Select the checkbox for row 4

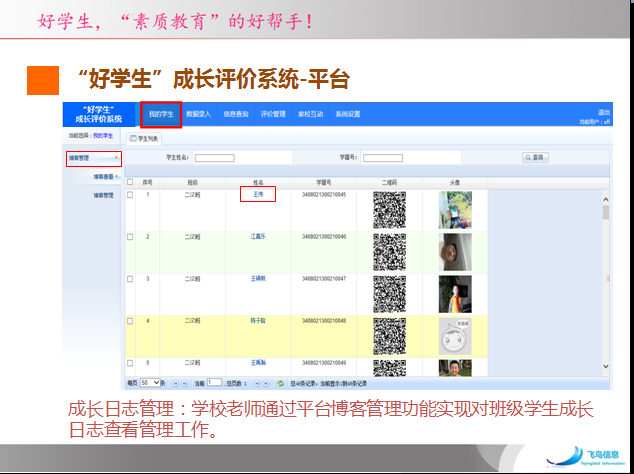(x=130, y=321)
